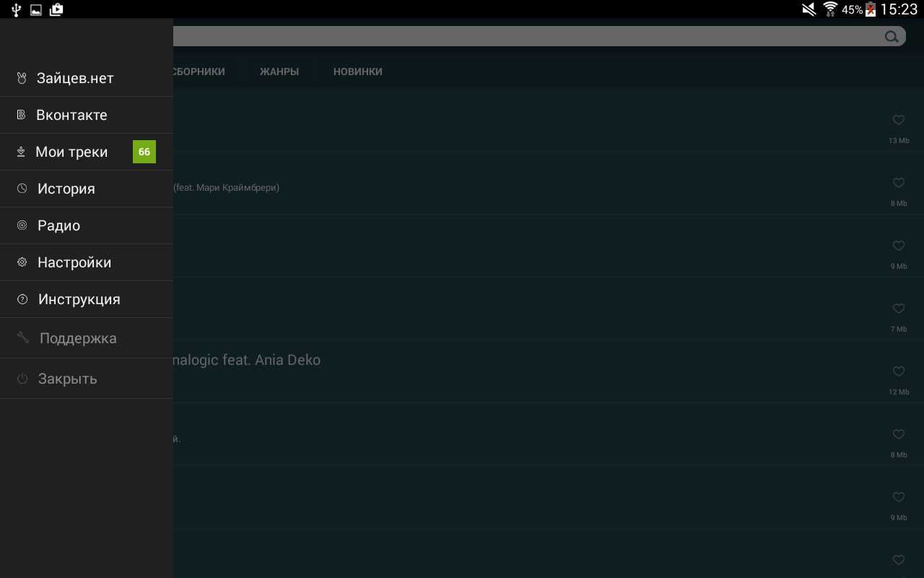Open Мои треки downloads list

tap(71, 152)
